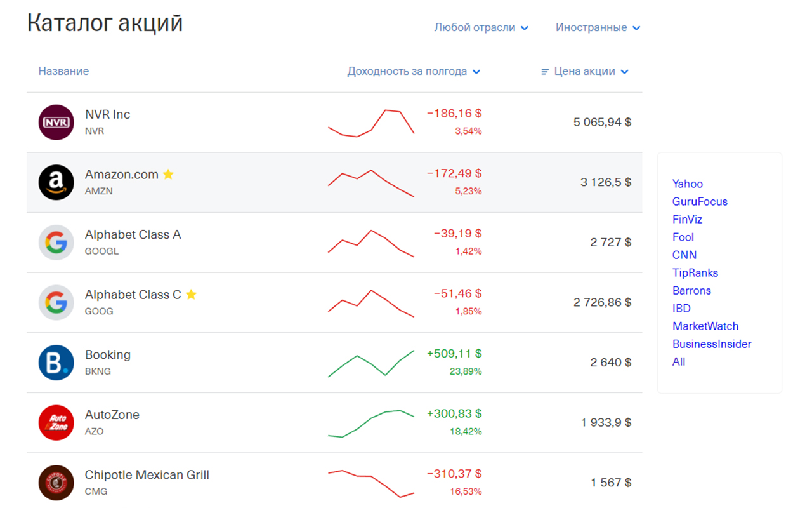Click the Alphabet Class A sparkline chart
The image size is (812, 508).
(x=371, y=243)
